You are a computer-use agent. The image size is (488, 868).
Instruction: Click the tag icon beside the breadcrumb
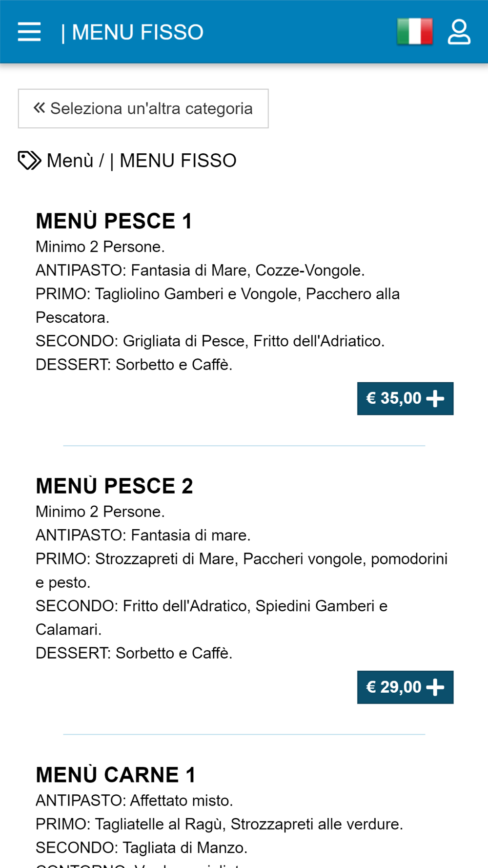(29, 161)
